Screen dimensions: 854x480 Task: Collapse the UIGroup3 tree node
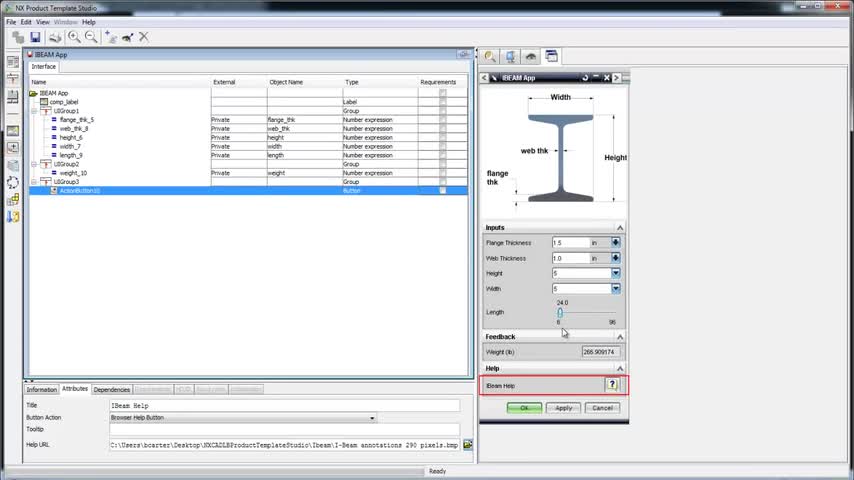tap(34, 182)
